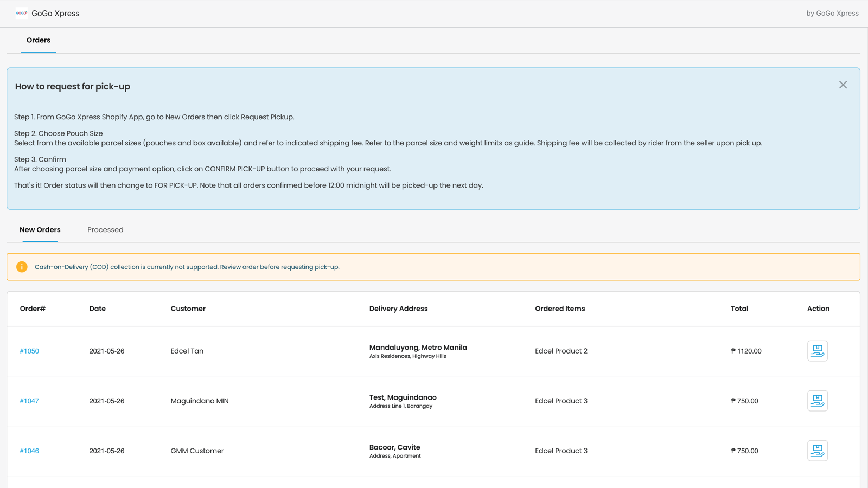Click the by GoGo Xpress text
The width and height of the screenshot is (868, 488).
coord(832,13)
